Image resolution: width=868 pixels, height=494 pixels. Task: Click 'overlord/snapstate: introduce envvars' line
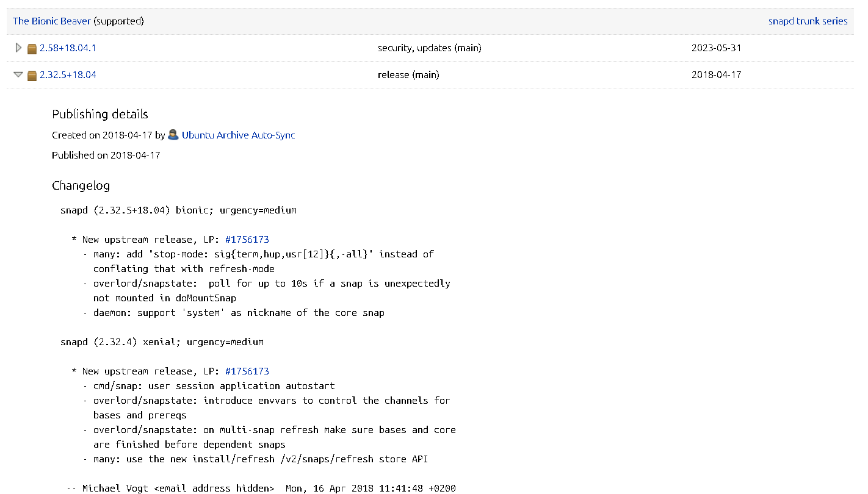266,400
